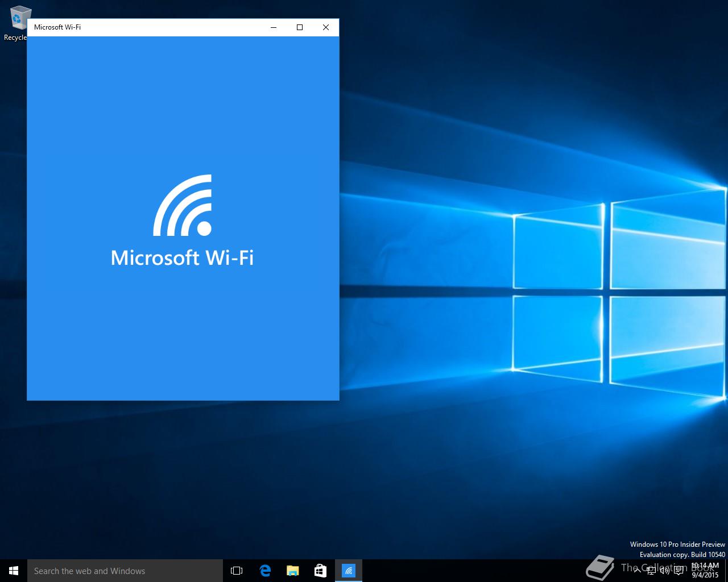Viewport: 728px width, 582px height.
Task: Open the clock showing 9/4/2015
Action: 705,571
